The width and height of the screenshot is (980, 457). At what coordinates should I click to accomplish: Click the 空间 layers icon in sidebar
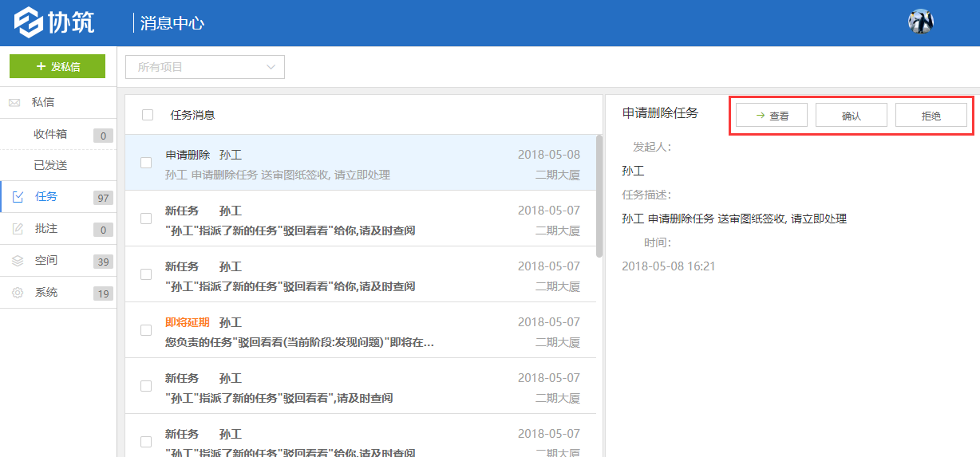(x=18, y=261)
